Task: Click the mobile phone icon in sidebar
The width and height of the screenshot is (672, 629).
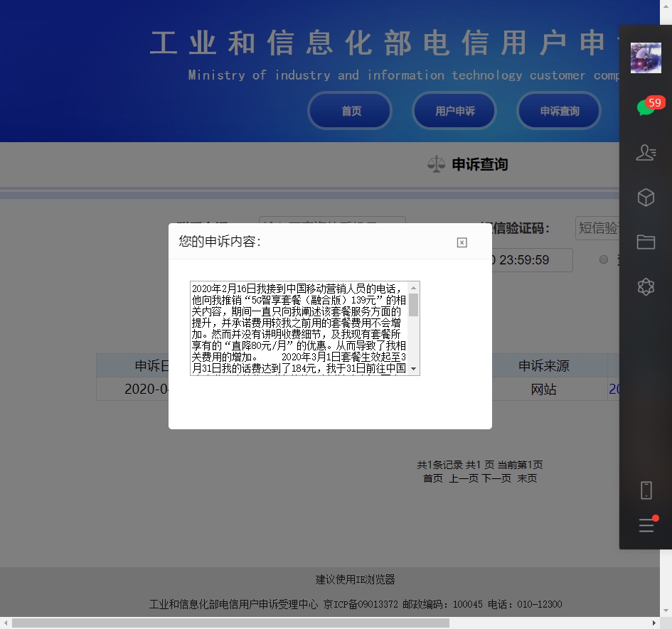Action: 646,490
